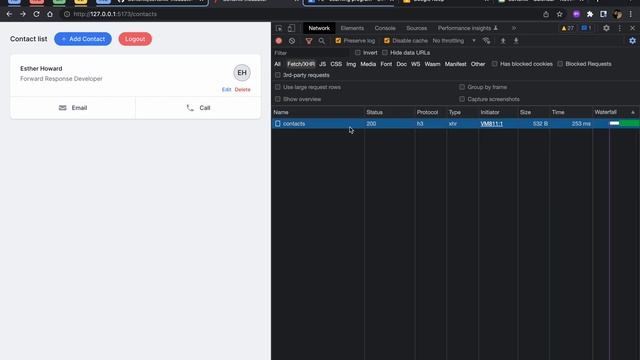The image size is (640, 360).
Task: Enable 3rd-party requests checkbox
Action: pos(278,75)
